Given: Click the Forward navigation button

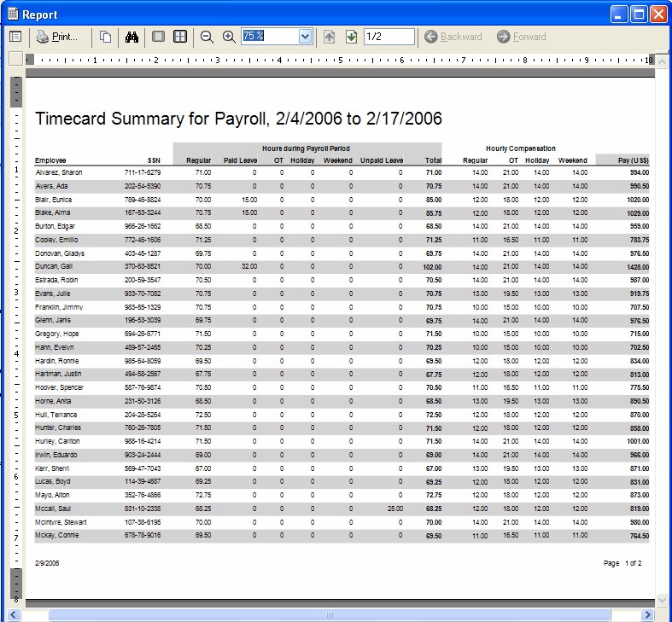Looking at the screenshot, I should click(522, 37).
